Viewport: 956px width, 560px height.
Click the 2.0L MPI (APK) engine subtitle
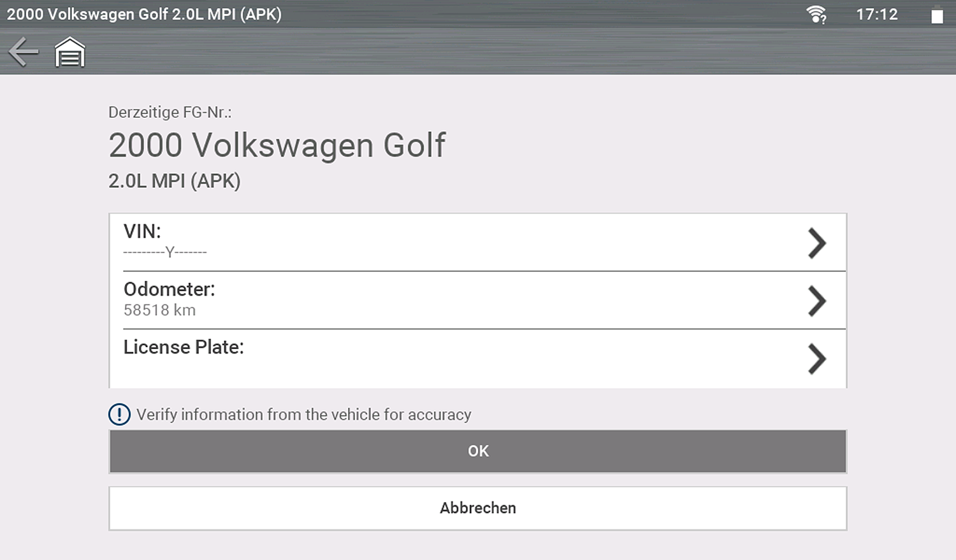point(174,181)
